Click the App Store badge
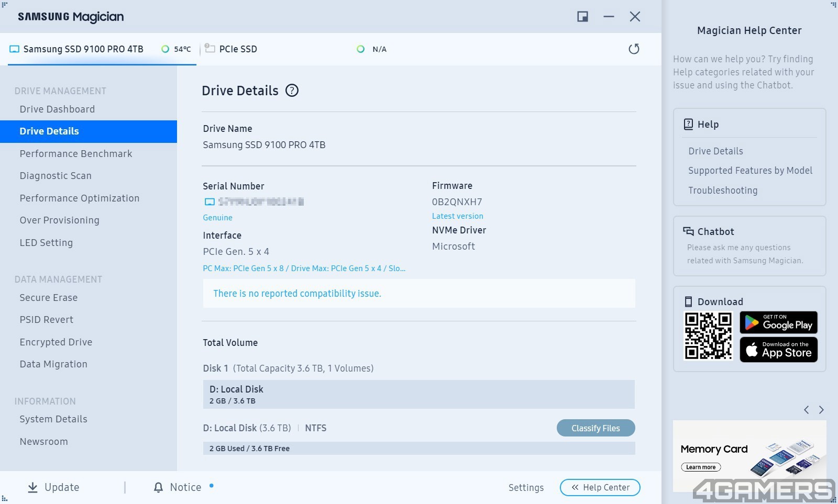838x504 pixels. [779, 350]
